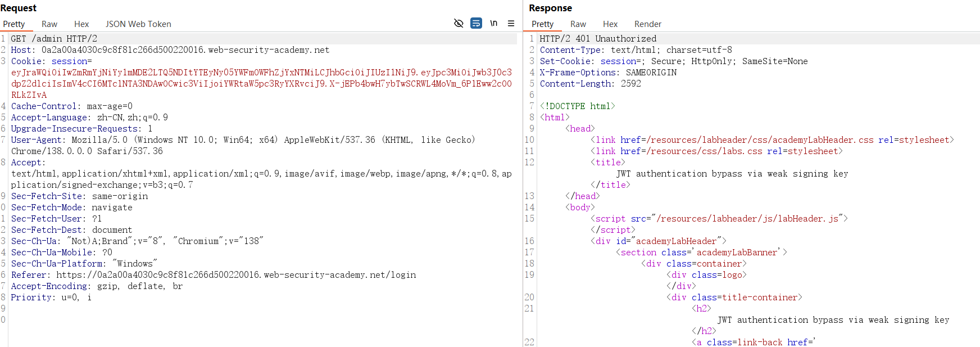Click the Referer header with /login URL
This screenshot has height=347, width=980.
214,275
